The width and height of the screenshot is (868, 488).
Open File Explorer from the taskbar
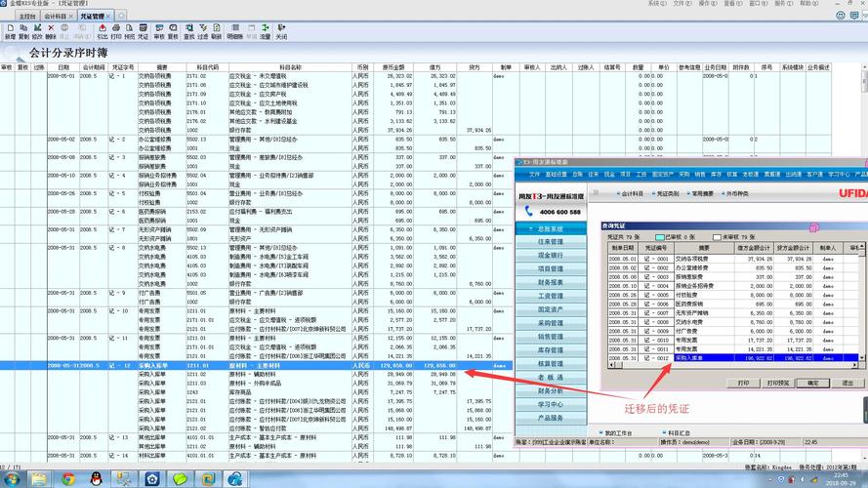[x=39, y=478]
